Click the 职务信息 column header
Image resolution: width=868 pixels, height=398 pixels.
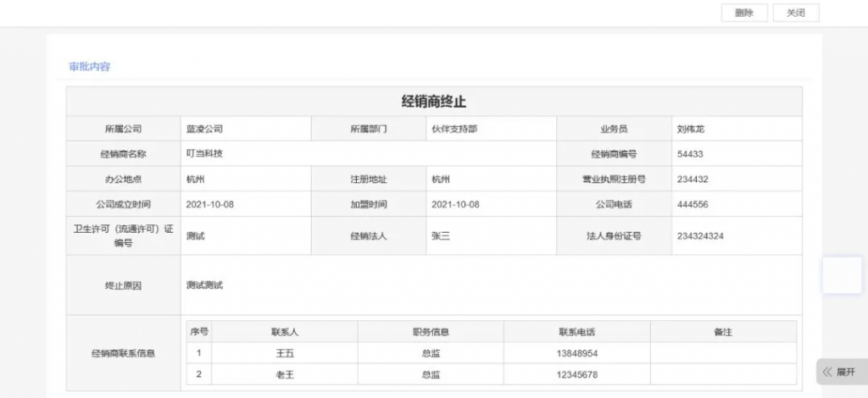[431, 332]
